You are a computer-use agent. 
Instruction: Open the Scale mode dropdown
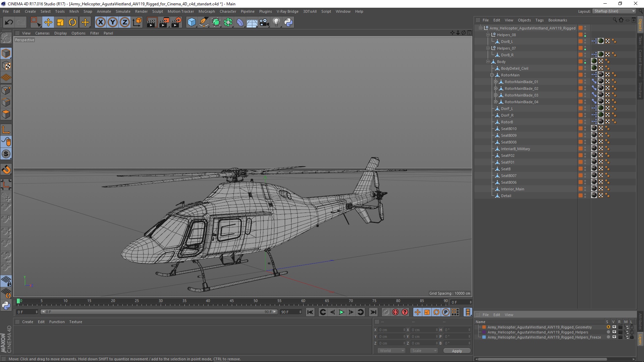424,351
